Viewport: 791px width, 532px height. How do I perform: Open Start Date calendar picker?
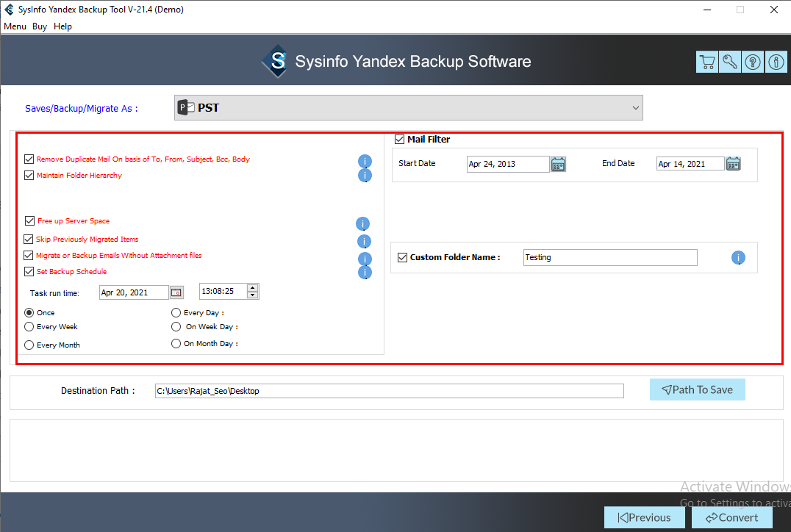coord(558,164)
